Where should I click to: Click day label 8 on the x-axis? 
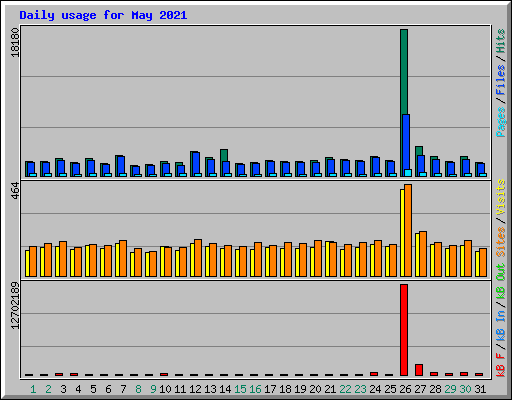coord(138,389)
